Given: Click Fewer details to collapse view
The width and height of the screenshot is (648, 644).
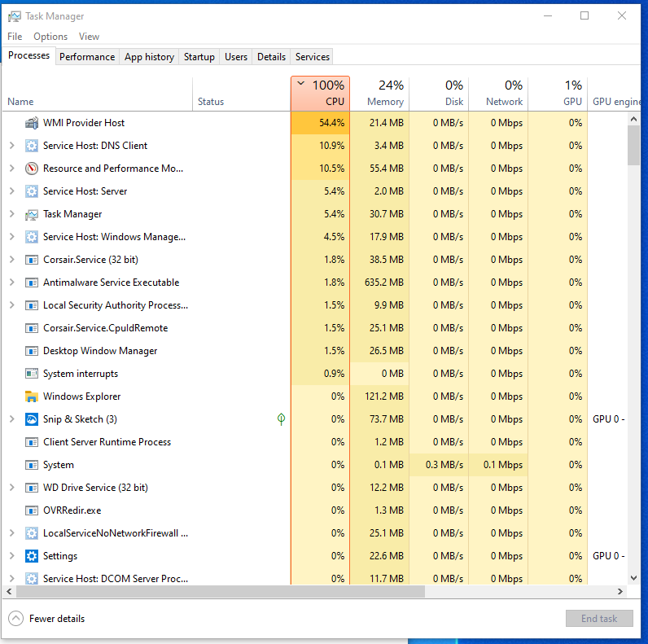Looking at the screenshot, I should click(x=46, y=619).
